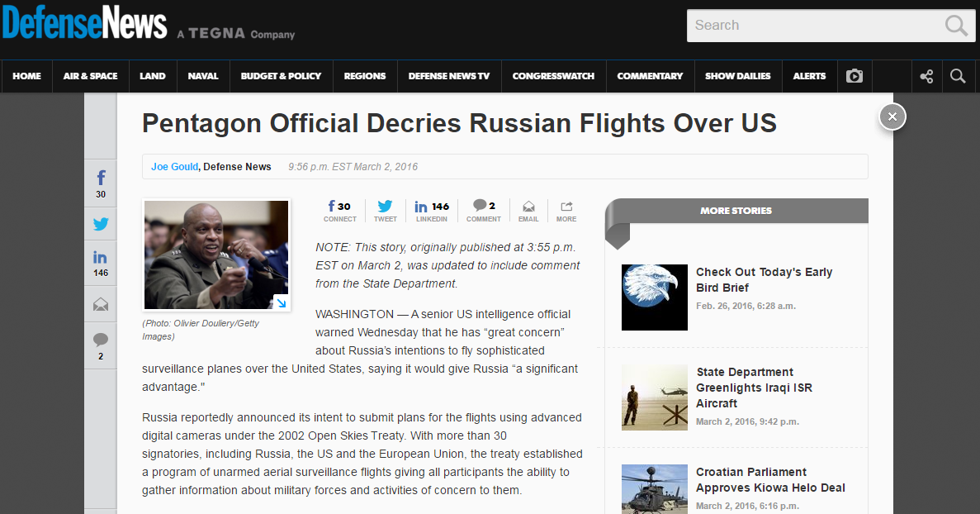Open author Joe Gould's profile link
The height and width of the screenshot is (514, 980).
click(174, 167)
